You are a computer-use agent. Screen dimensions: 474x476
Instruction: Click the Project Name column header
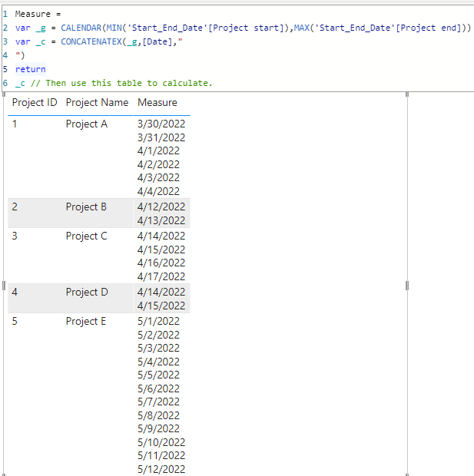click(97, 103)
